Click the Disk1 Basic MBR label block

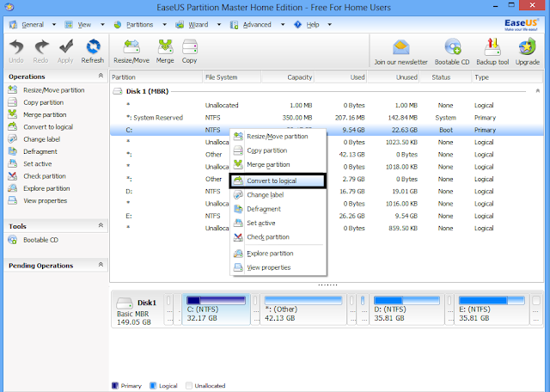(137, 310)
